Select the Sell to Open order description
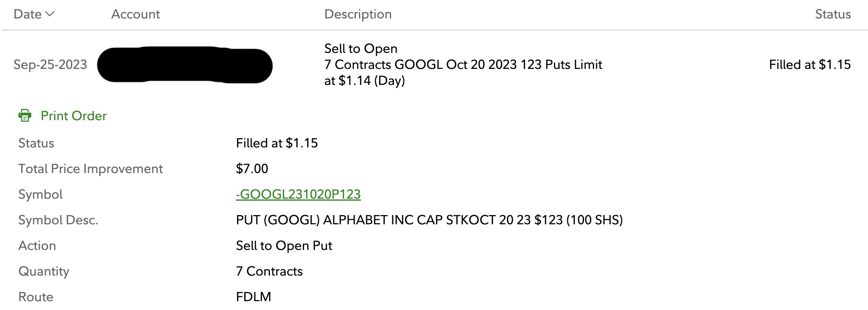This screenshot has width=868, height=310. (x=463, y=64)
